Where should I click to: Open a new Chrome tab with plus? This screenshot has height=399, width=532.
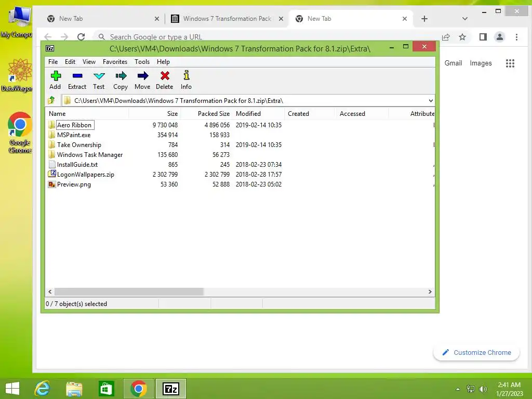[x=424, y=19]
